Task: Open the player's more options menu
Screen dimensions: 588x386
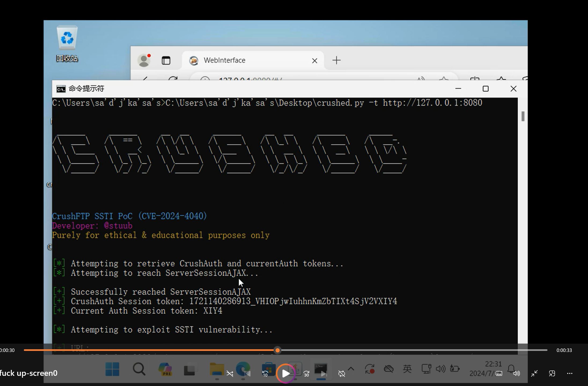Action: [570, 373]
